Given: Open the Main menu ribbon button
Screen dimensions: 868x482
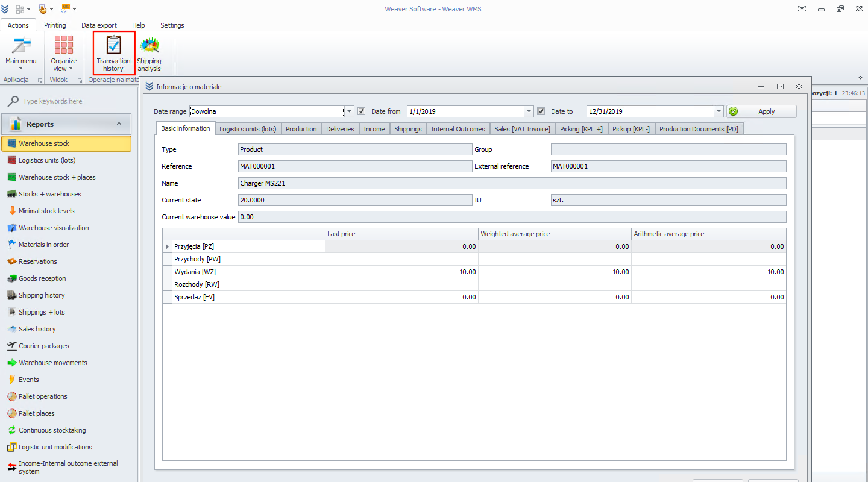Looking at the screenshot, I should pyautogui.click(x=21, y=53).
